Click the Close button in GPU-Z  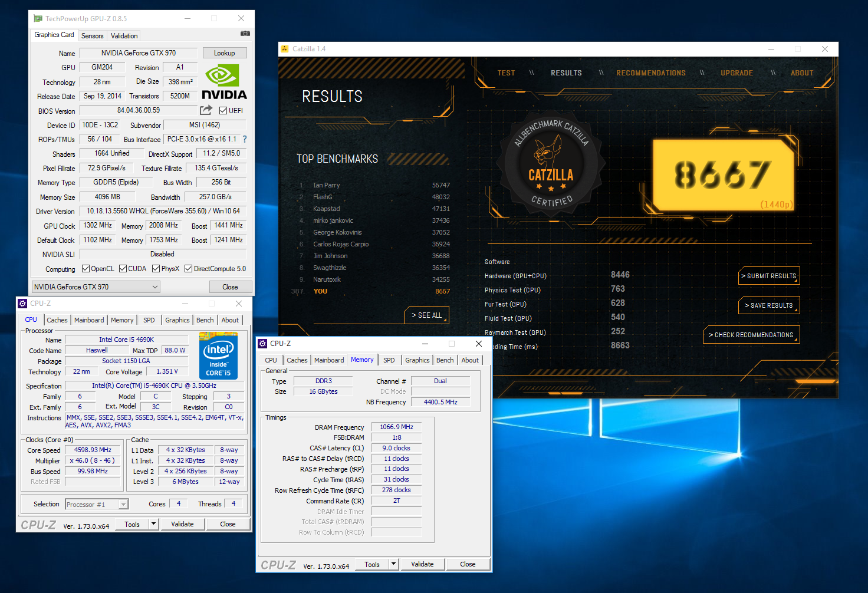click(x=231, y=287)
